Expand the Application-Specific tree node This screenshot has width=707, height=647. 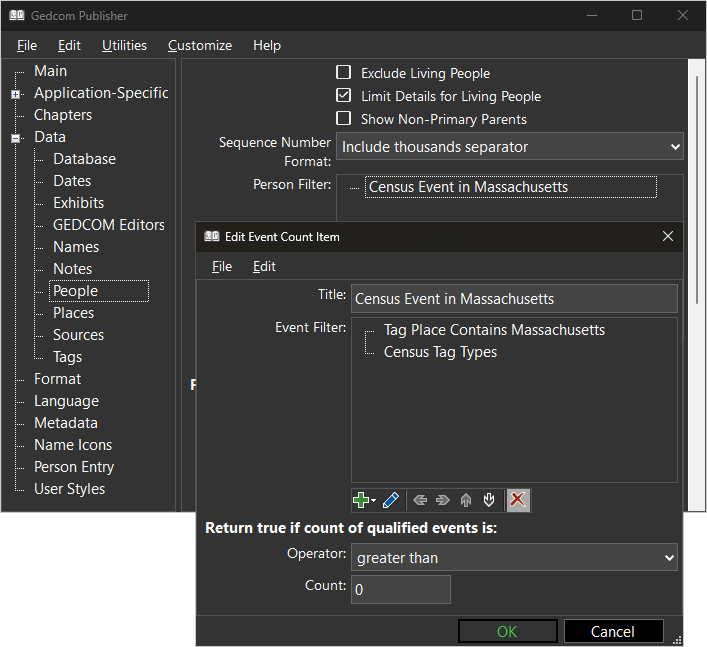point(16,94)
